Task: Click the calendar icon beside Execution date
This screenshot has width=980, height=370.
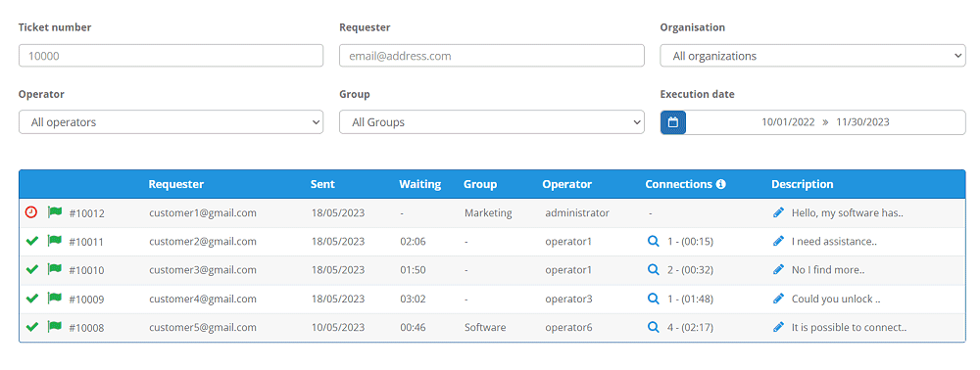Action: click(673, 122)
